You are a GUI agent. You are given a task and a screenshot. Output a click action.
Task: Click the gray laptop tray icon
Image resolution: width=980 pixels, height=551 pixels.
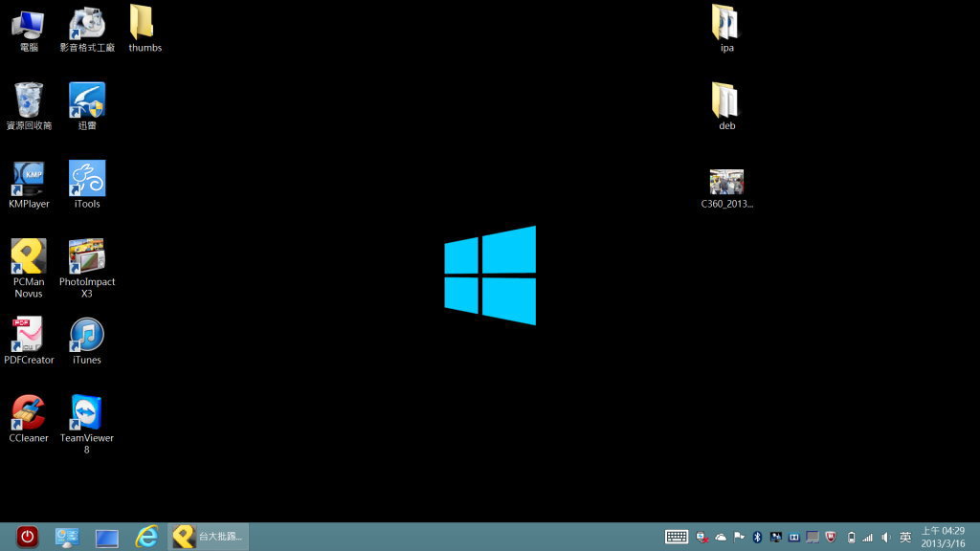tap(812, 538)
